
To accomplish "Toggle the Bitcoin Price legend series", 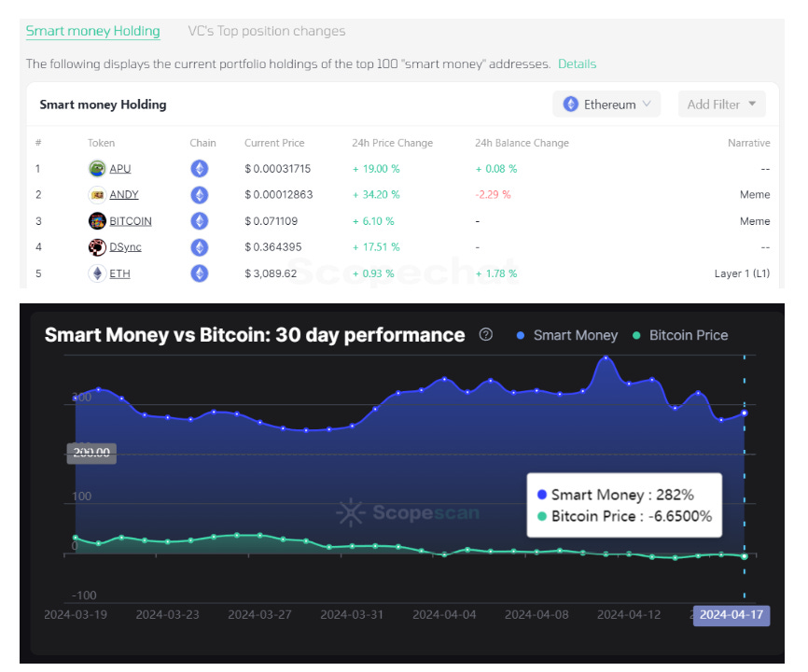I will (x=680, y=335).
